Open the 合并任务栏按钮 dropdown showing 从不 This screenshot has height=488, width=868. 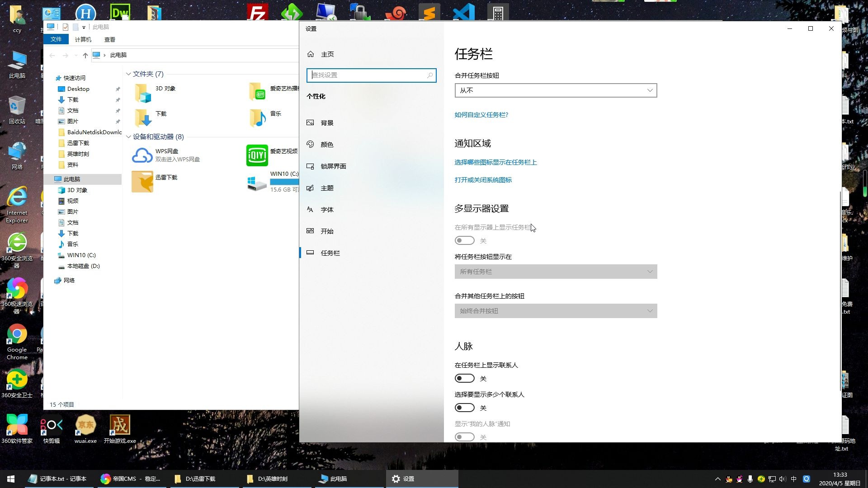(x=556, y=90)
